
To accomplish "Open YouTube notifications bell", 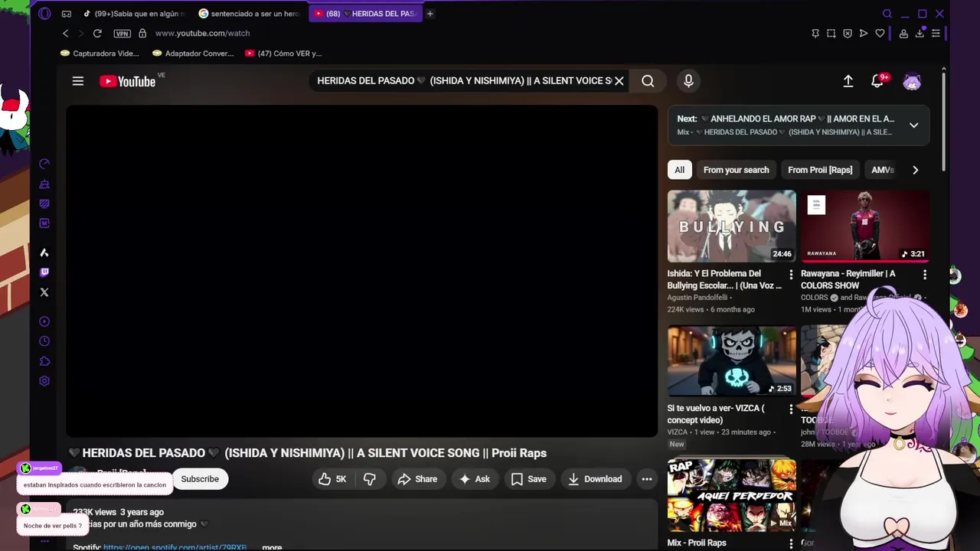I will click(x=878, y=81).
